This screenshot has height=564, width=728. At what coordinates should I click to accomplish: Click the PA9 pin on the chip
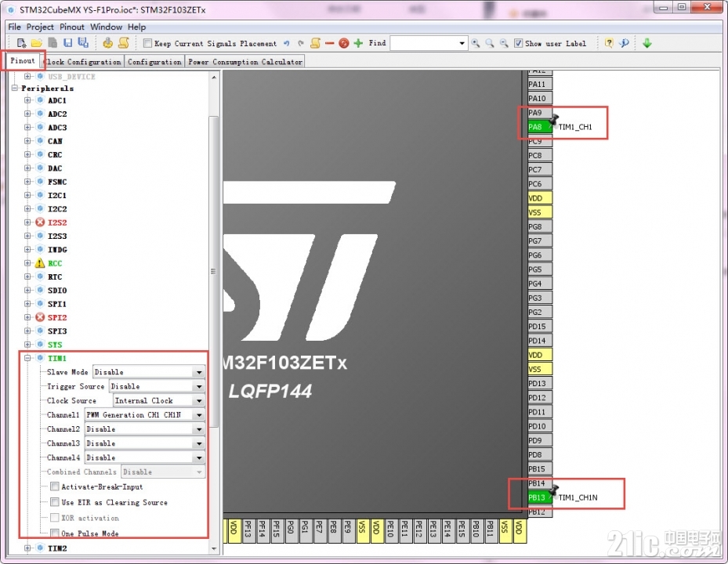539,113
